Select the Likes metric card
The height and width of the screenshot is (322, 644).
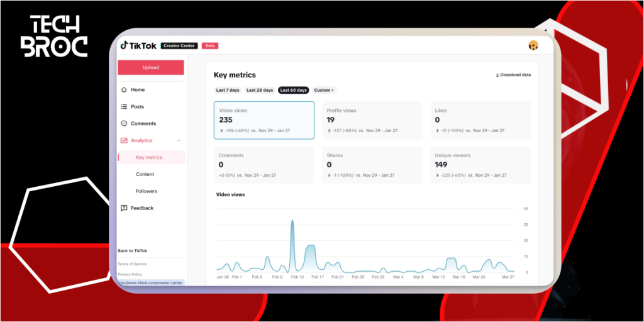tap(480, 120)
